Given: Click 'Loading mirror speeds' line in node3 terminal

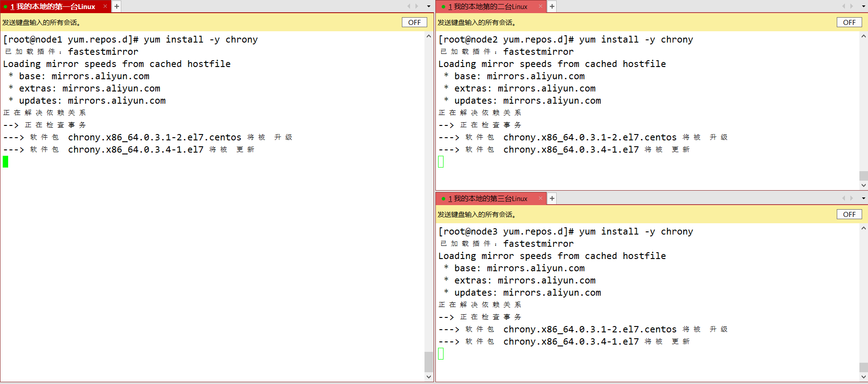Looking at the screenshot, I should coord(552,256).
